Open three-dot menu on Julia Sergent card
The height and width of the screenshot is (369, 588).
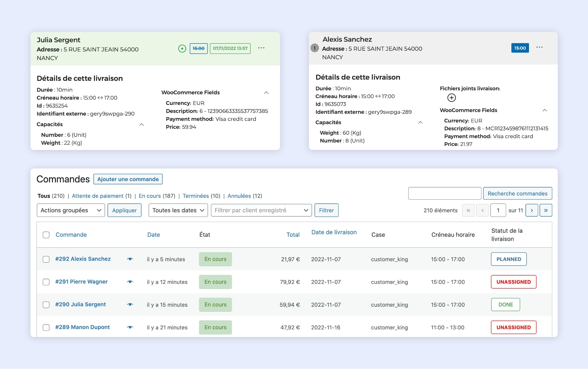pyautogui.click(x=261, y=48)
